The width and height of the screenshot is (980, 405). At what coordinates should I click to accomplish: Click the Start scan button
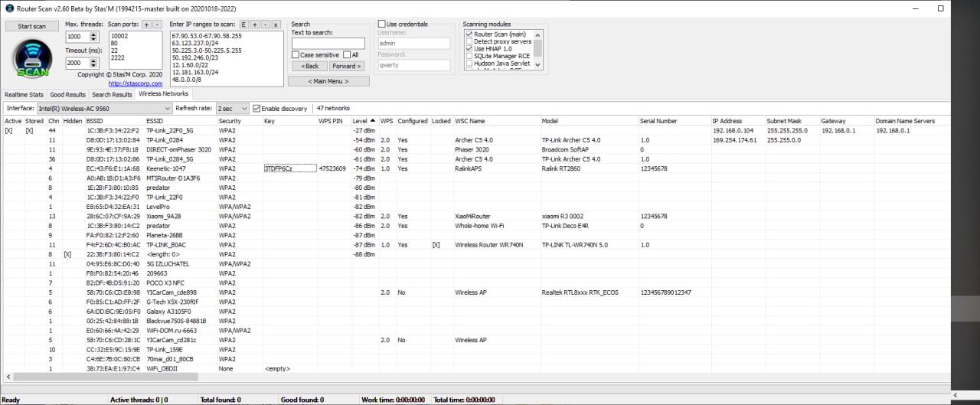(x=32, y=26)
